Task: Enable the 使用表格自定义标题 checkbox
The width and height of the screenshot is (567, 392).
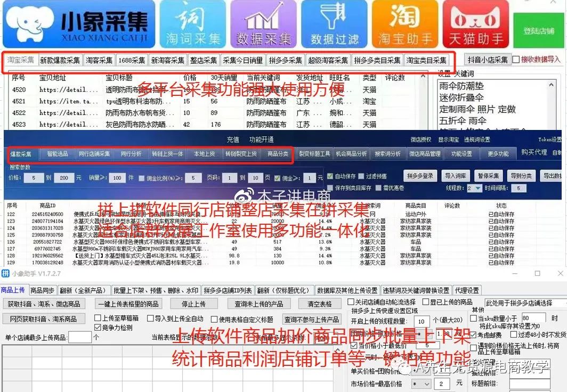Action: tap(214, 320)
